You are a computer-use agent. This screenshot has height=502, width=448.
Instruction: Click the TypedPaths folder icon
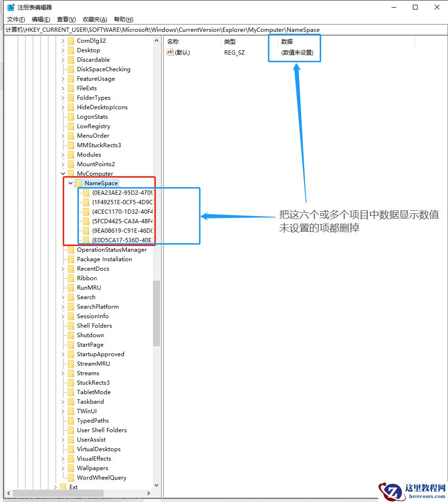pos(72,420)
